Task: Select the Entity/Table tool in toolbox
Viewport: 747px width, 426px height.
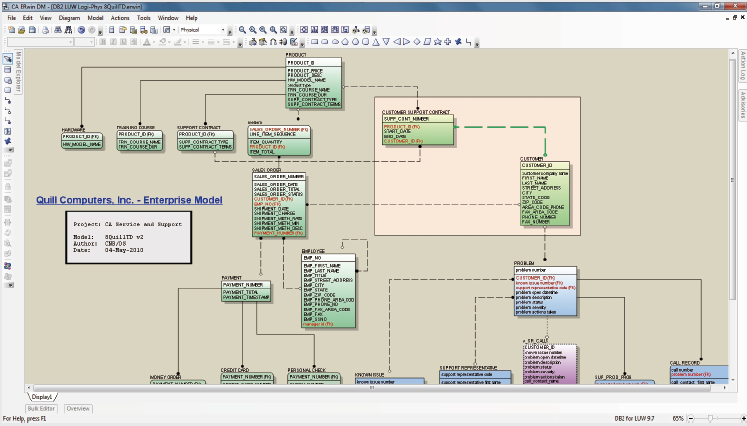Action: pos(8,70)
